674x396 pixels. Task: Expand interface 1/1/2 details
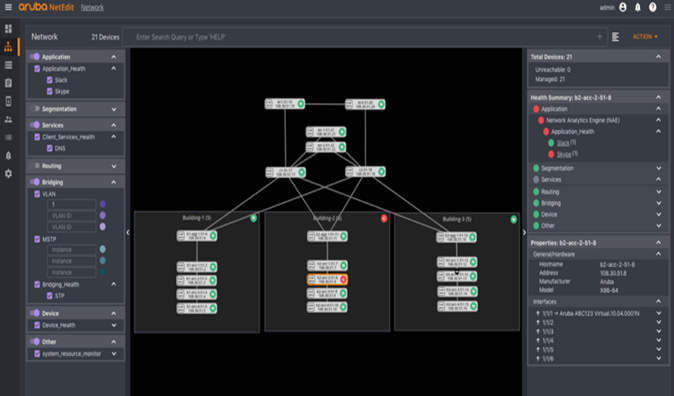click(659, 322)
